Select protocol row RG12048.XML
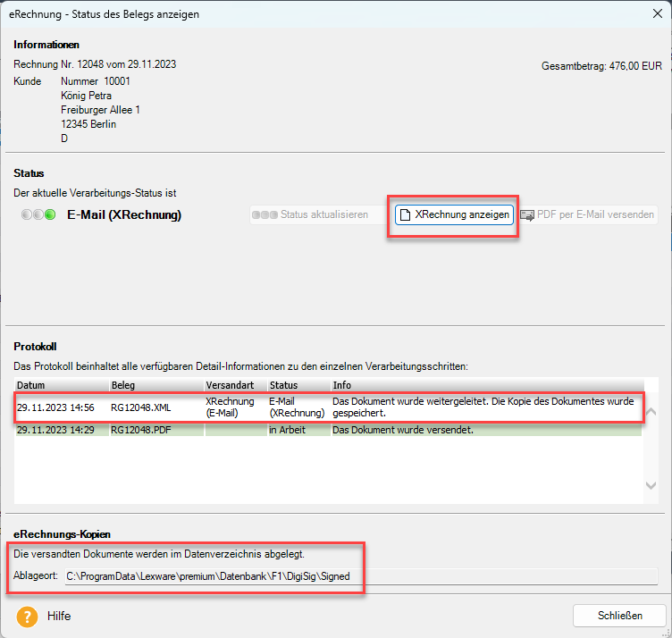672x638 pixels. (329, 407)
